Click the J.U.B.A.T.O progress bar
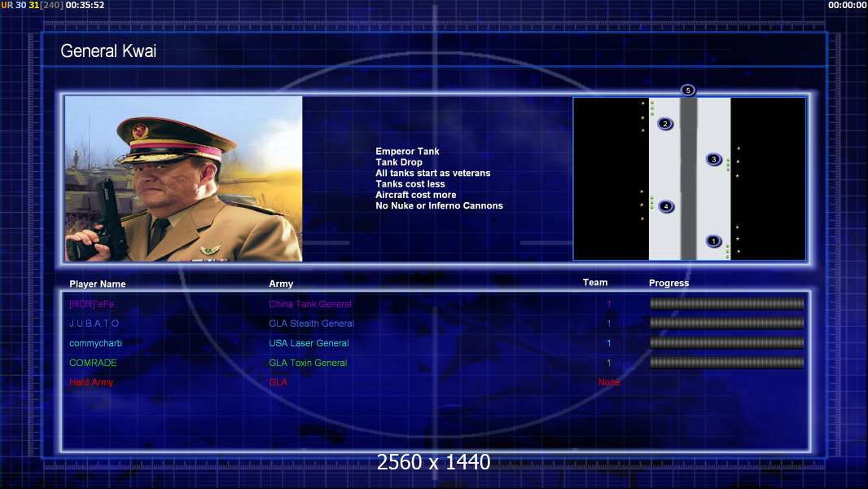Image resolution: width=868 pixels, height=489 pixels. pyautogui.click(x=726, y=323)
